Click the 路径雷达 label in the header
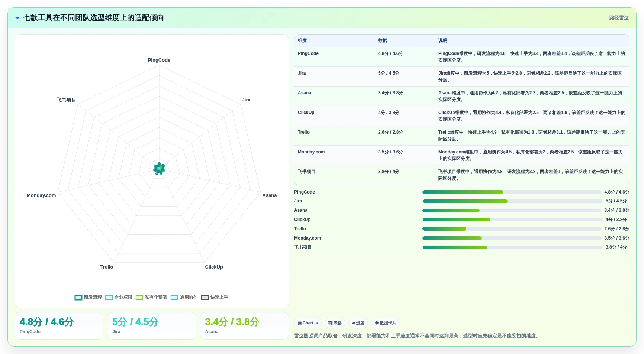This screenshot has width=644, height=354. 619,18
